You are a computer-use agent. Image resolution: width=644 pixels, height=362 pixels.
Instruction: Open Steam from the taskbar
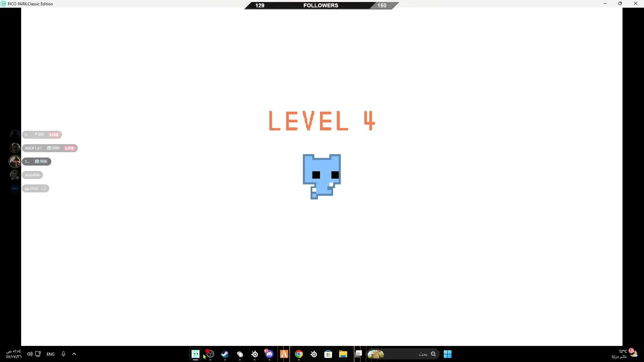[225, 354]
